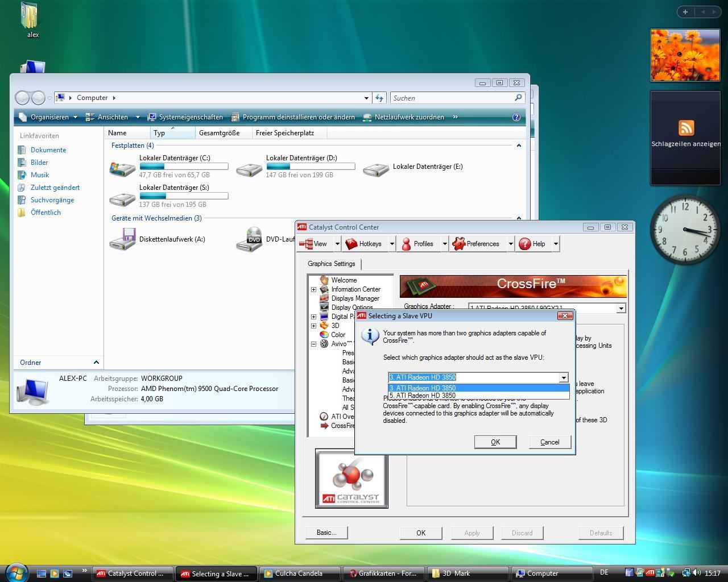Click the Explorer help question mark icon
Screen dimensions: 728x582
tap(516, 117)
